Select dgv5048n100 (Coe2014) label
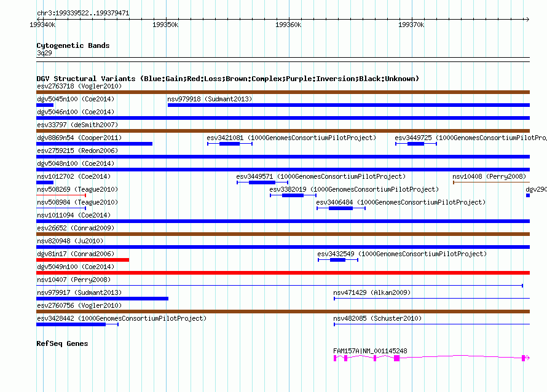This screenshot has height=392, width=547. 76,163
